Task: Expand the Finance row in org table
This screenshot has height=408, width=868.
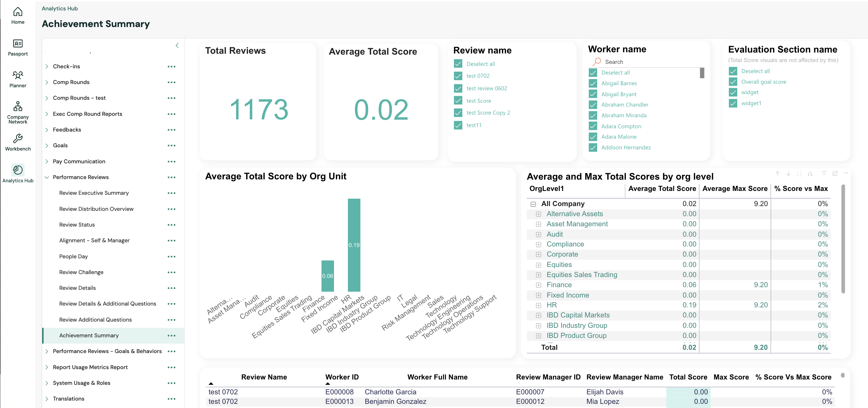Action: click(x=538, y=285)
